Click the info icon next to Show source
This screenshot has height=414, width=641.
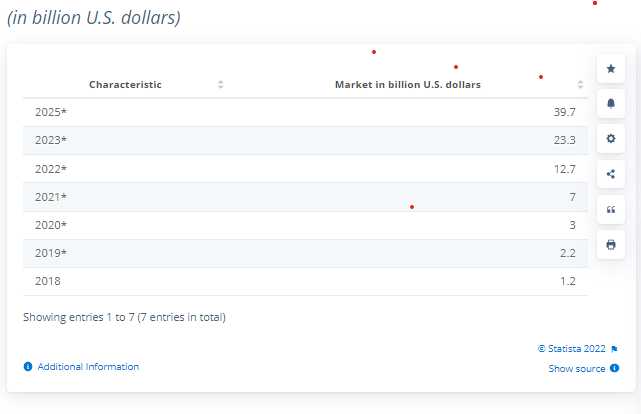pos(614,368)
